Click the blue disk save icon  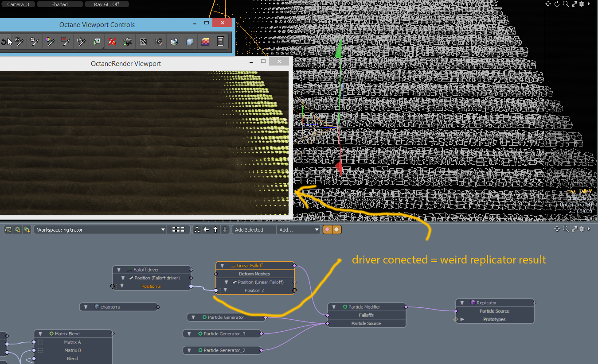point(174,42)
